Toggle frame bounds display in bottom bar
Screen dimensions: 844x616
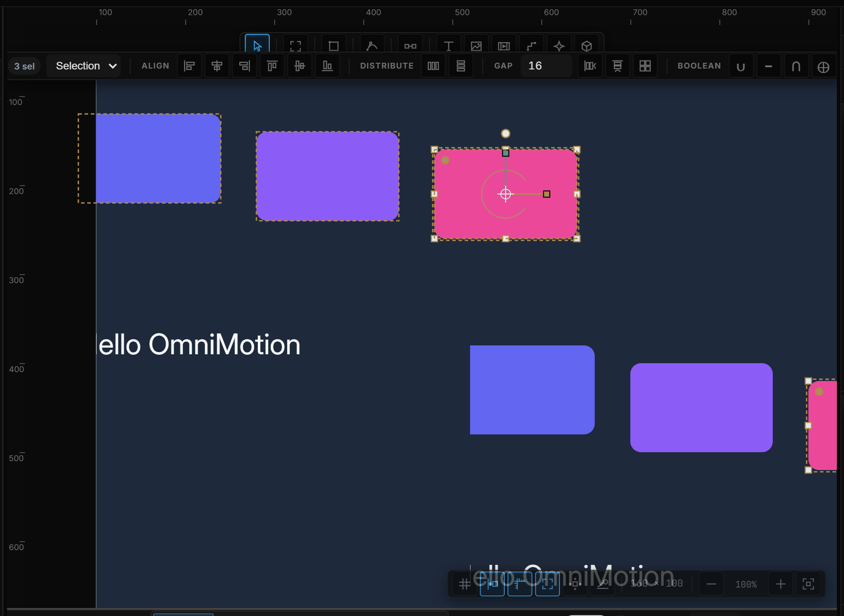[x=548, y=584]
